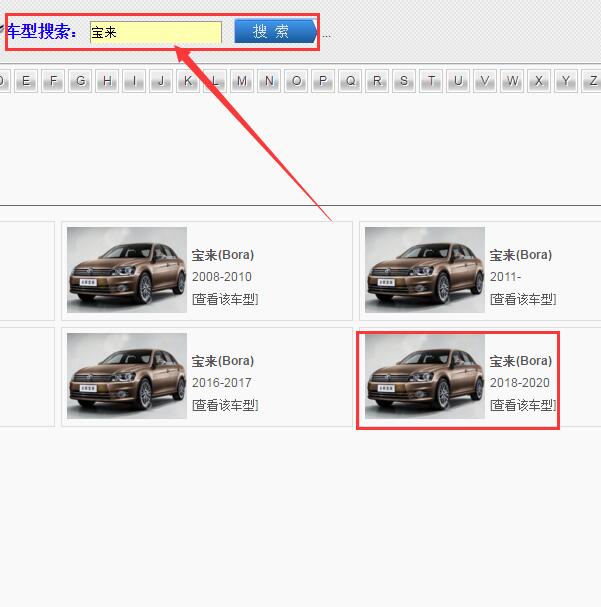Open the 2018-2020 宝来 car thumbnail
Viewport: 601px width, 607px height.
pyautogui.click(x=425, y=376)
